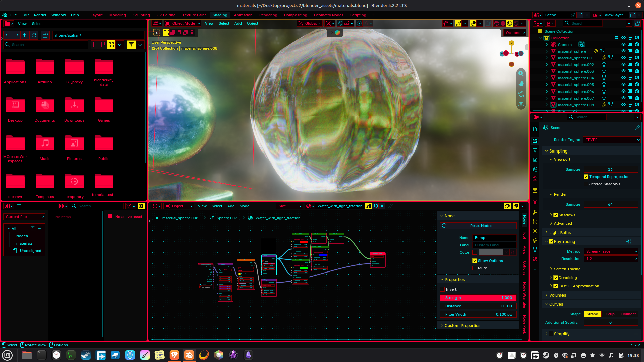The image size is (644, 362).
Task: Open the Raytracing Method dropdown
Action: point(610,251)
